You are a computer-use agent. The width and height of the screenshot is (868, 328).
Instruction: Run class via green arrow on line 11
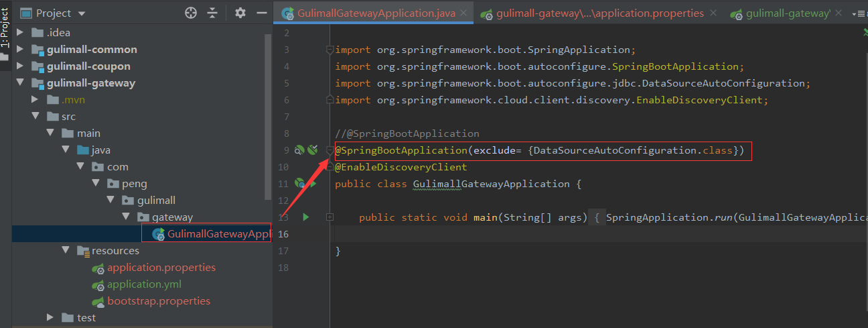coord(312,183)
